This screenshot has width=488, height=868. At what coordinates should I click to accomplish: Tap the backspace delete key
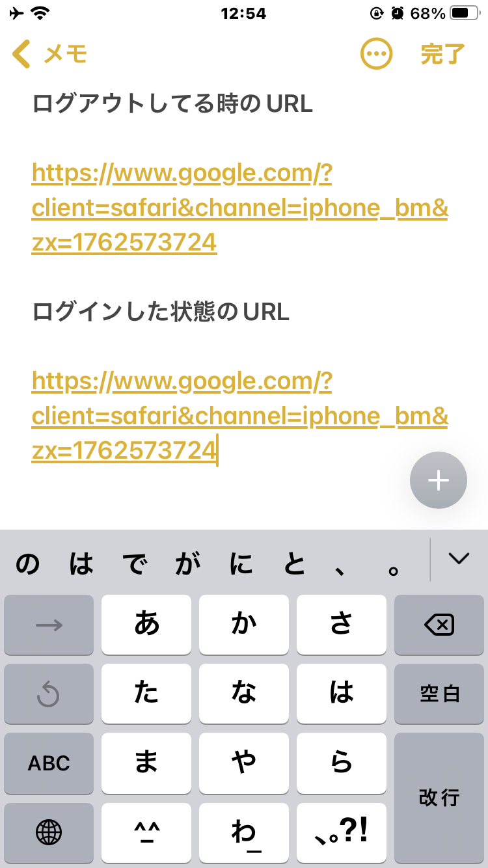(x=439, y=625)
